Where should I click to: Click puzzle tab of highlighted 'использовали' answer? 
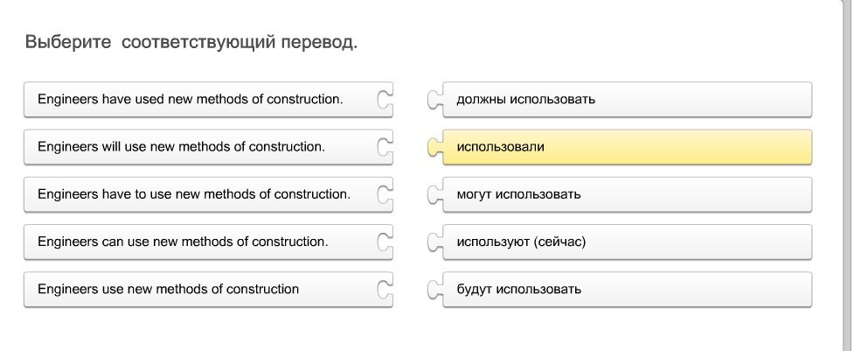click(434, 147)
